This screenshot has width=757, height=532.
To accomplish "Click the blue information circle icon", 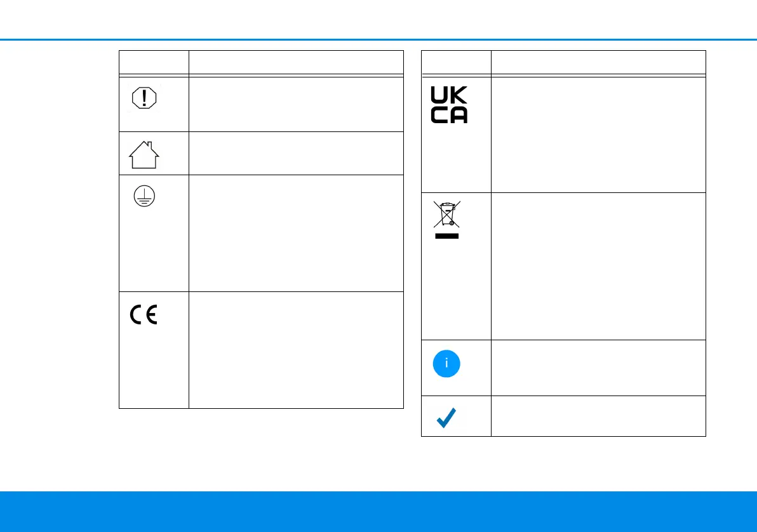I will [x=446, y=364].
